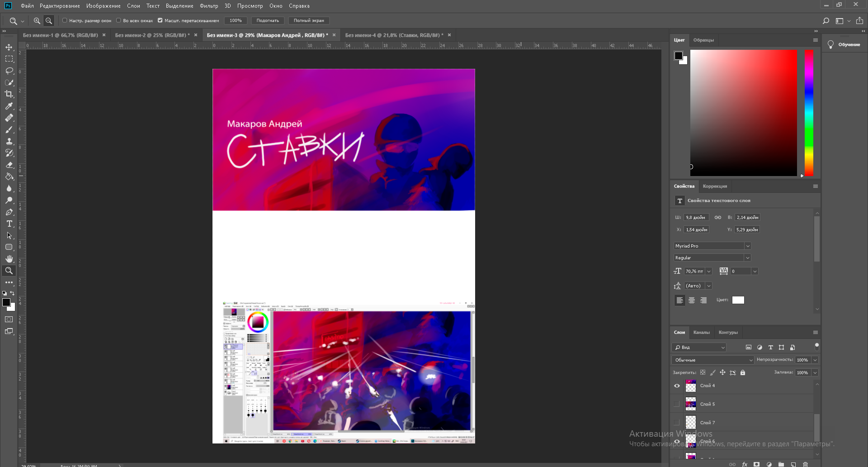The height and width of the screenshot is (467, 868).
Task: Hide the Слой 4 layer
Action: tap(677, 386)
